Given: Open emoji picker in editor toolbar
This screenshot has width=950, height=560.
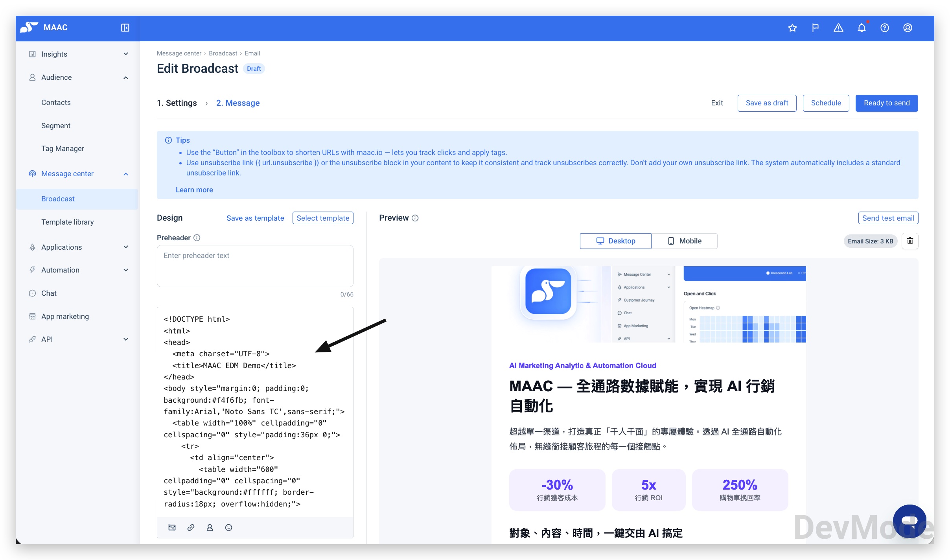Looking at the screenshot, I should click(228, 527).
